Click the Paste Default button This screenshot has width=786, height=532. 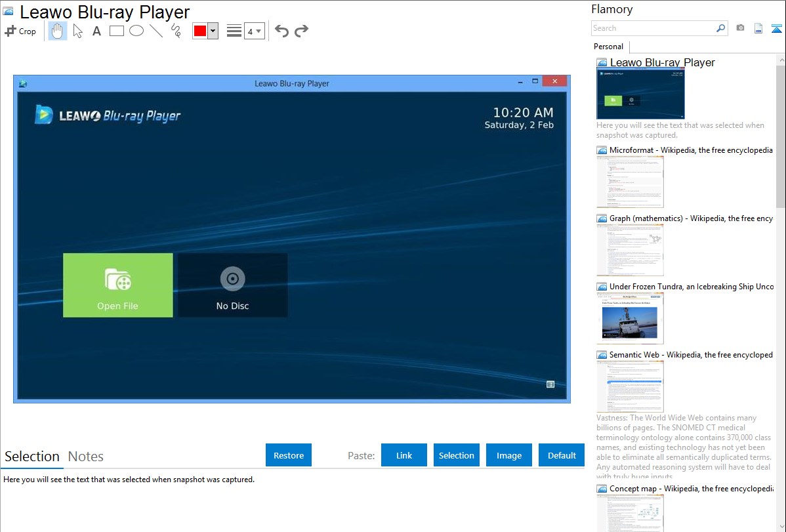(x=562, y=455)
